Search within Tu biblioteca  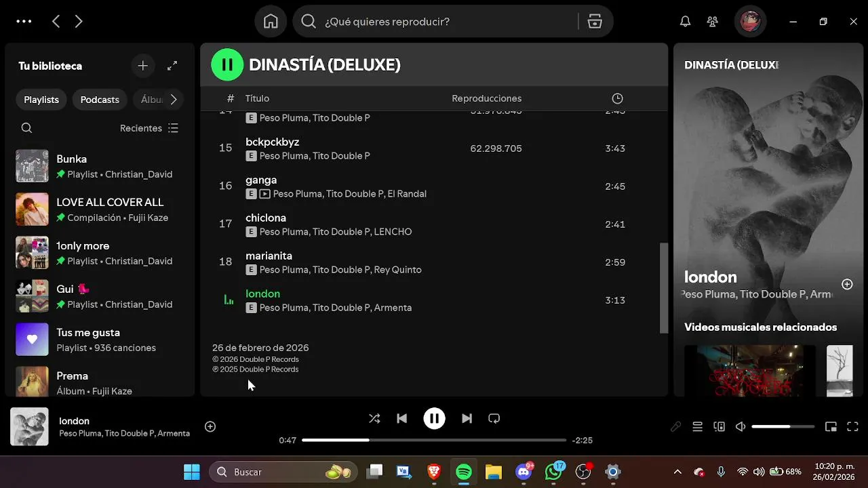[26, 128]
